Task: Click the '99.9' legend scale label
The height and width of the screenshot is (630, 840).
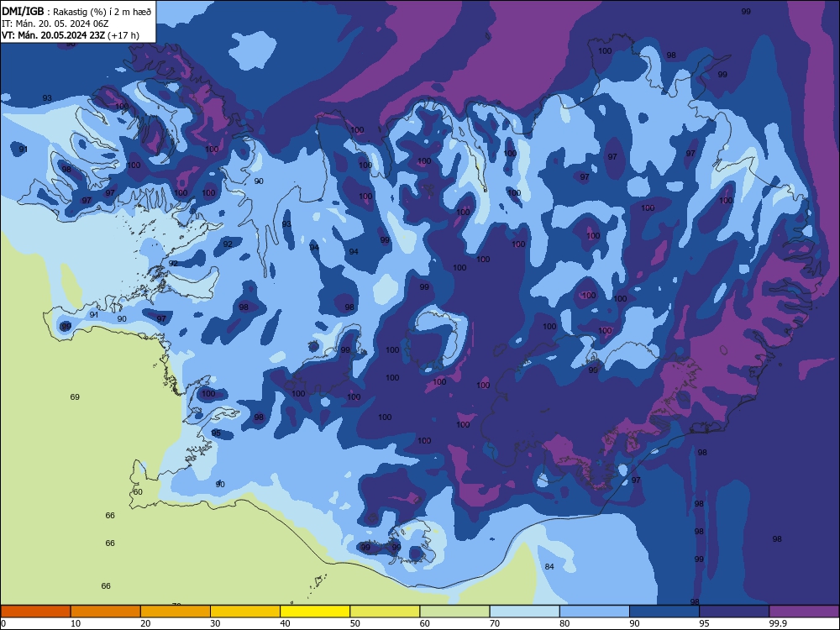Action: pyautogui.click(x=777, y=623)
